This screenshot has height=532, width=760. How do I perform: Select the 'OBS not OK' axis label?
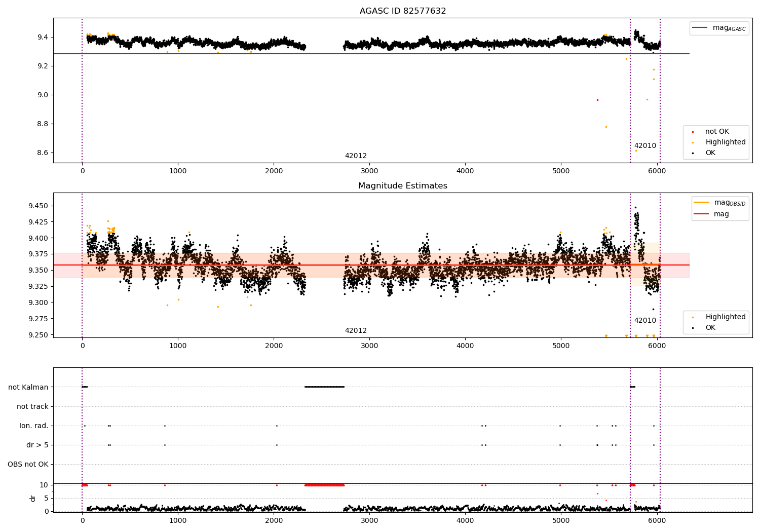click(28, 464)
